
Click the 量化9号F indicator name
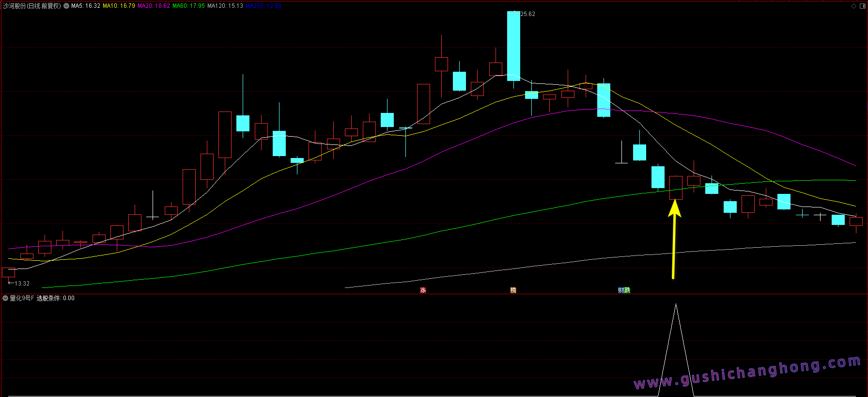(x=22, y=298)
